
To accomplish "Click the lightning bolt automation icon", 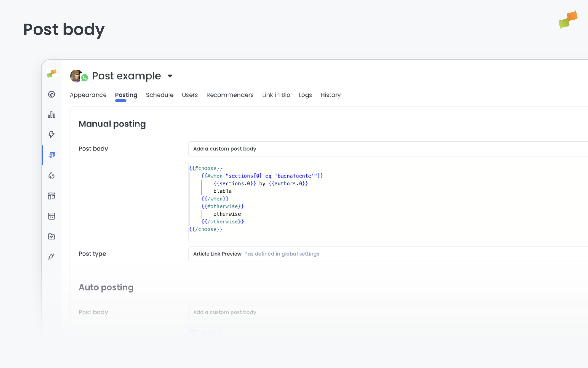I will click(51, 135).
